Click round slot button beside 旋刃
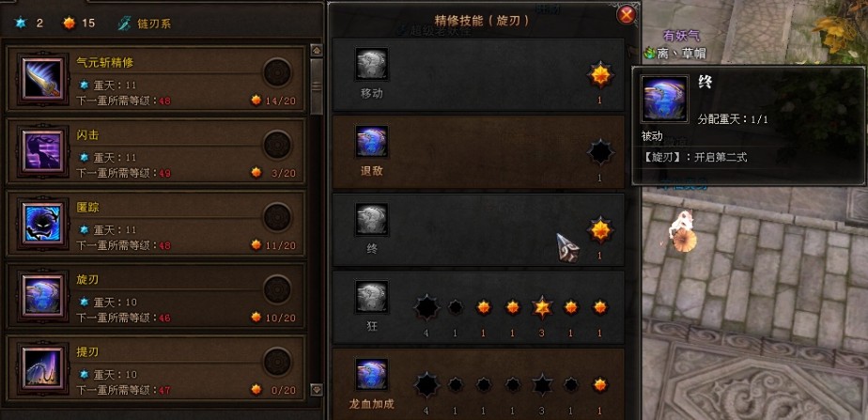This screenshot has height=420, width=868. pyautogui.click(x=277, y=289)
